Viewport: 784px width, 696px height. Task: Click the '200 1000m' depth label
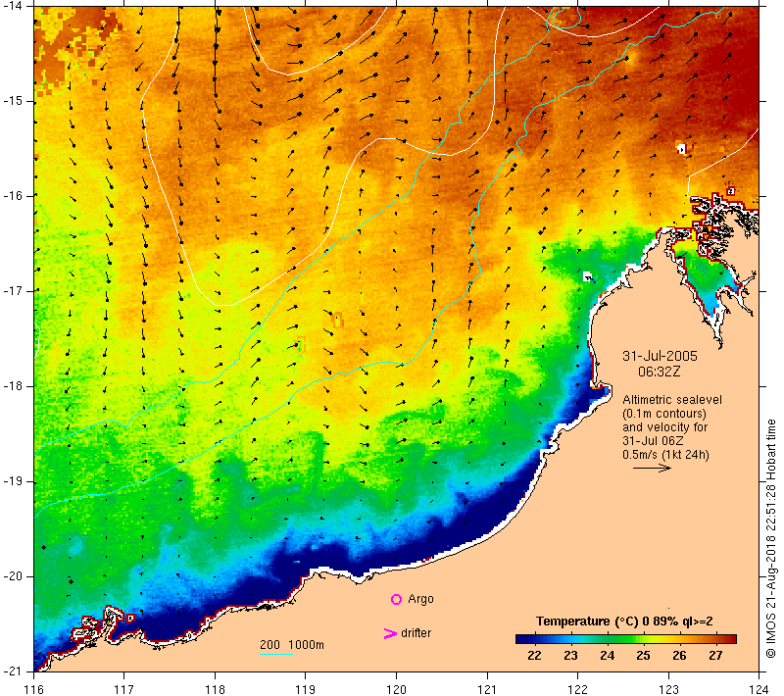click(x=292, y=644)
